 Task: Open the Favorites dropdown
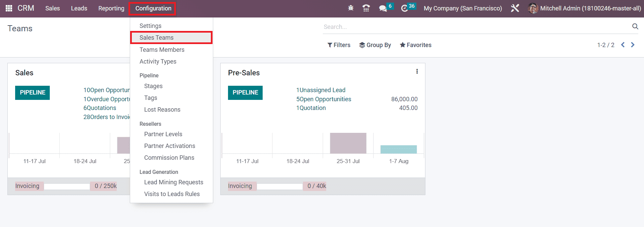pyautogui.click(x=415, y=45)
